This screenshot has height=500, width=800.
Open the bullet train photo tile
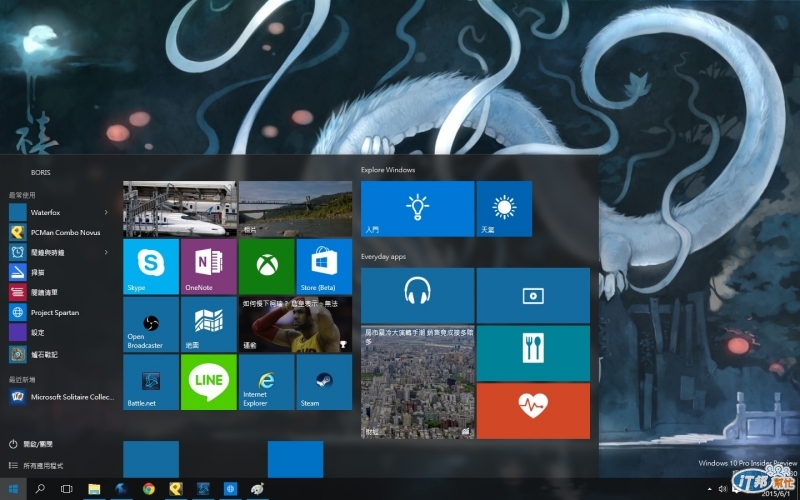(x=180, y=209)
